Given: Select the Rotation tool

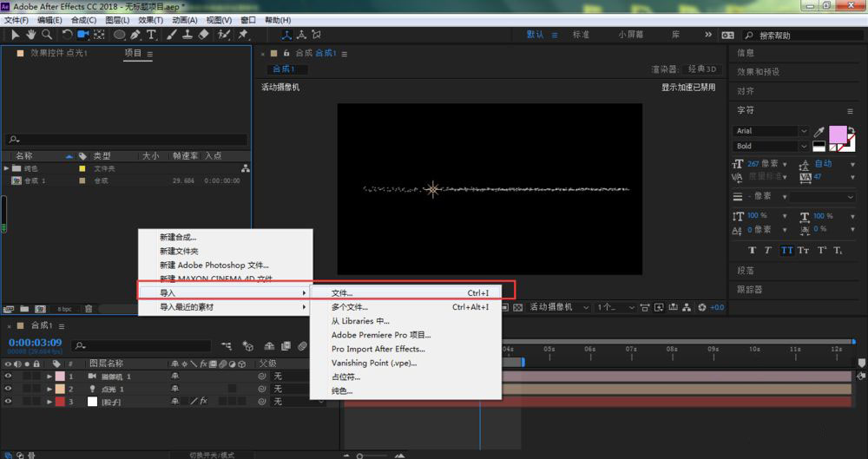Looking at the screenshot, I should pos(67,35).
